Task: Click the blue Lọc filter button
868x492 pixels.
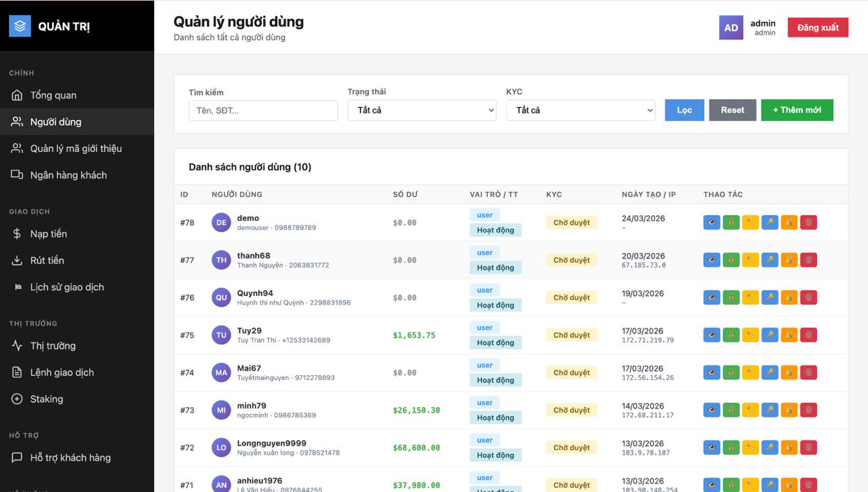Action: point(684,110)
